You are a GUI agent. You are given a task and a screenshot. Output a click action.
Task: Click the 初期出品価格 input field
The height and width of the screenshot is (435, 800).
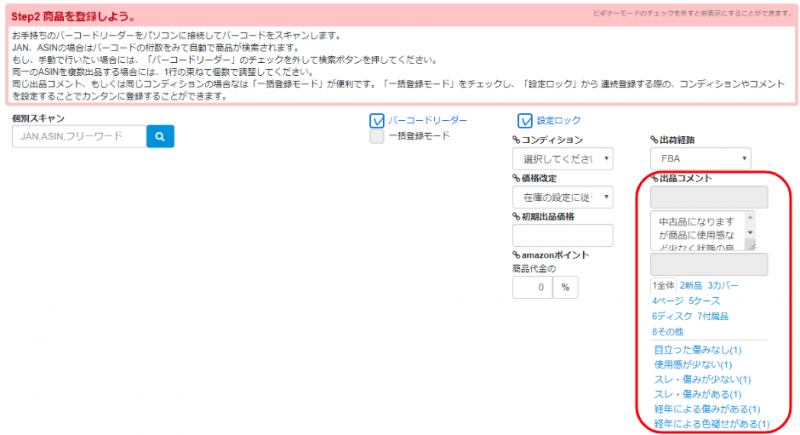(x=563, y=236)
